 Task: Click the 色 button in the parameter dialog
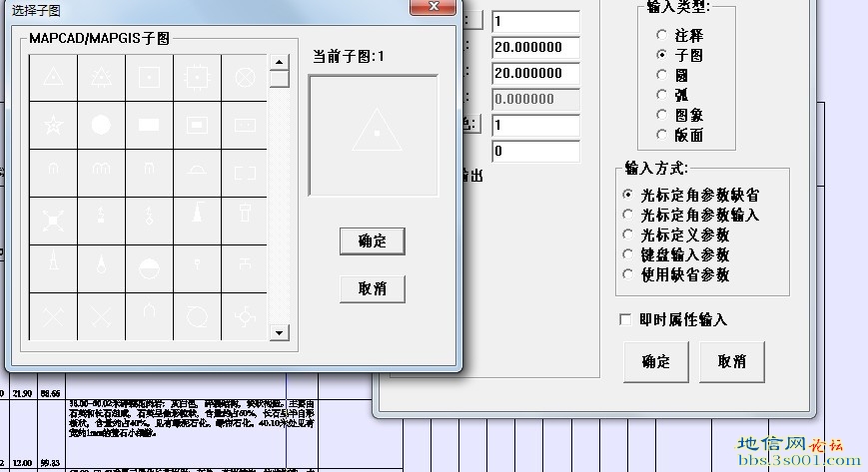(471, 124)
